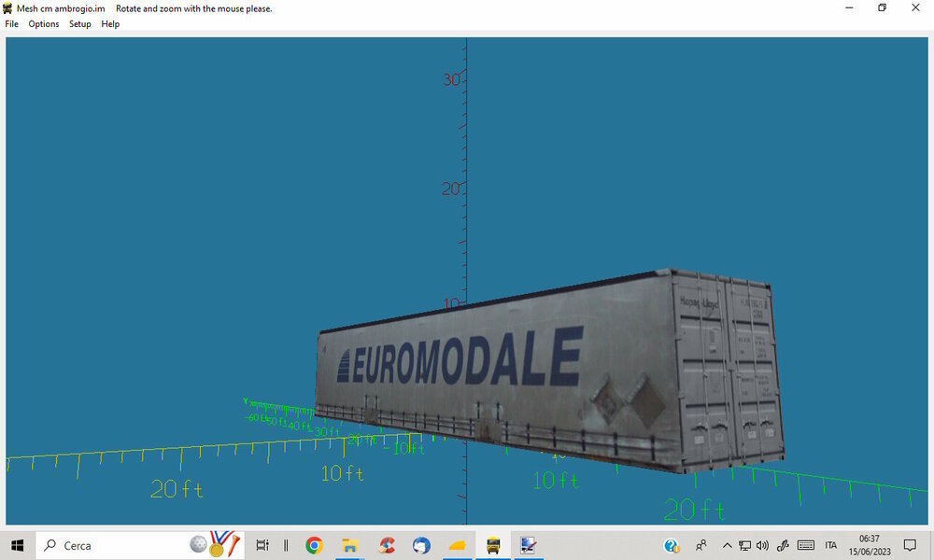The width and height of the screenshot is (934, 560).
Task: Click the pen tray icon
Action: pyautogui.click(x=783, y=545)
